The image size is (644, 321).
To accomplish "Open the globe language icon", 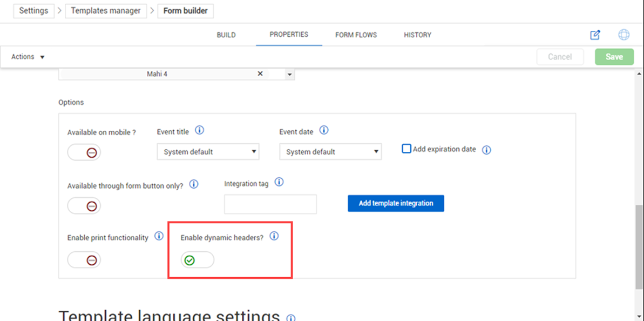I will point(624,35).
